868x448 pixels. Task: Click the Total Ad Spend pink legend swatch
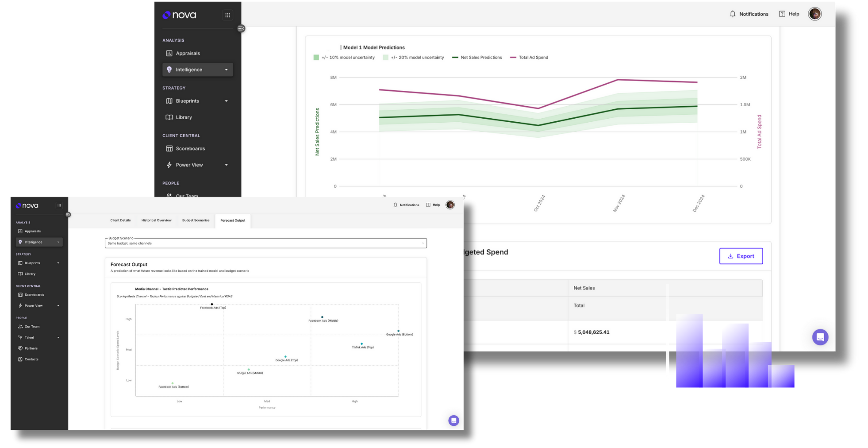point(513,58)
